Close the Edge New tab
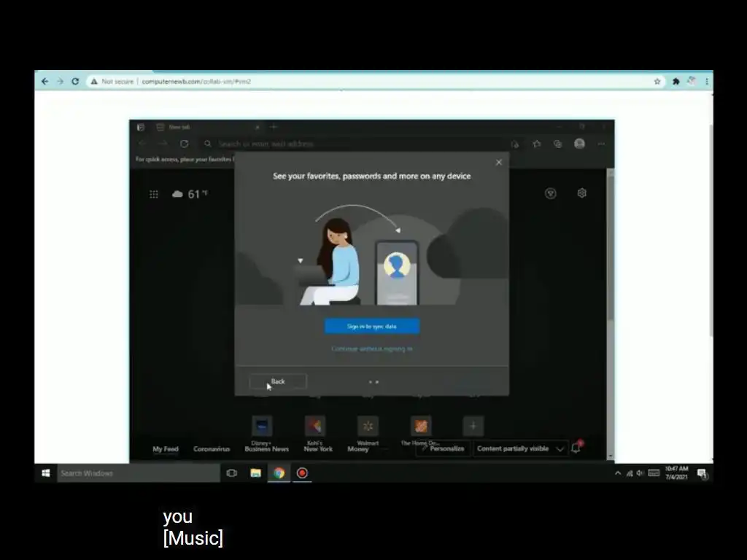Screen dimensions: 747x560 [258, 127]
